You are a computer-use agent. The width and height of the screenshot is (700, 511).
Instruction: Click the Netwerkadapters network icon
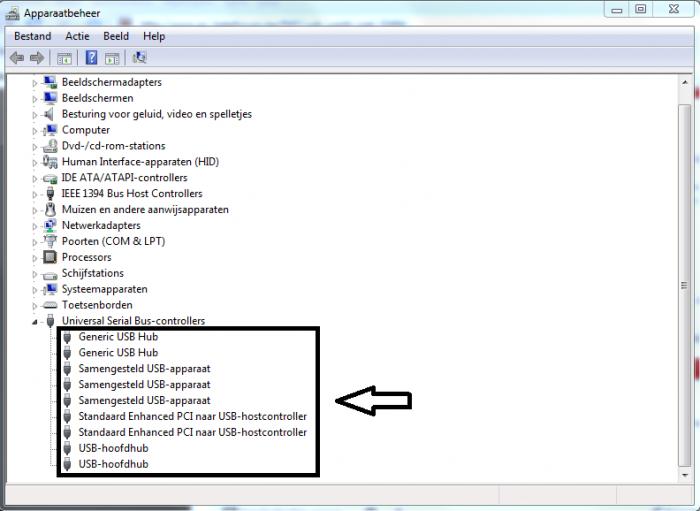[50, 225]
